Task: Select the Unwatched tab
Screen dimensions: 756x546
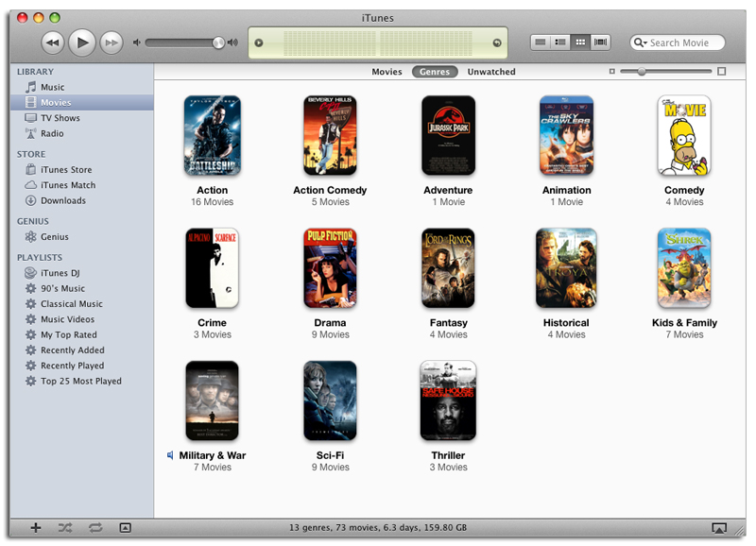Action: pos(491,72)
